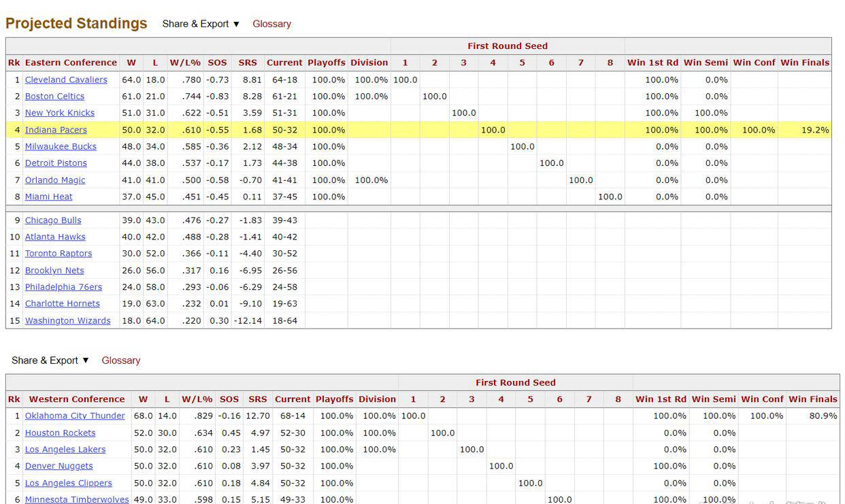Visit the Los Angeles Clippers link
Image resolution: width=845 pixels, height=504 pixels.
(68, 483)
